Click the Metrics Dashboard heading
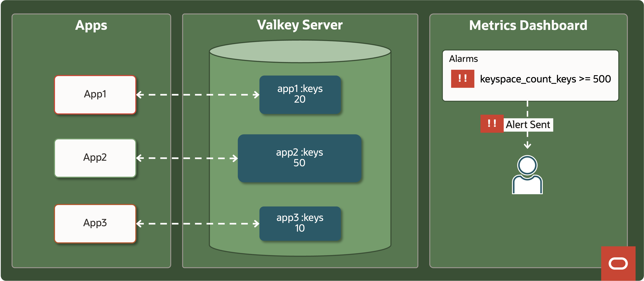Image resolution: width=644 pixels, height=281 pixels. click(x=528, y=26)
